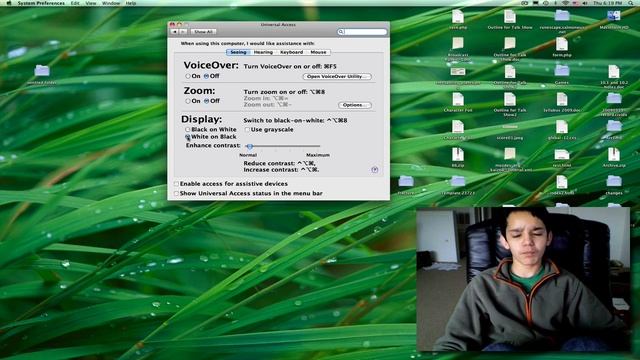Turn Zoom On radio button
640x360 pixels.
pyautogui.click(x=188, y=101)
